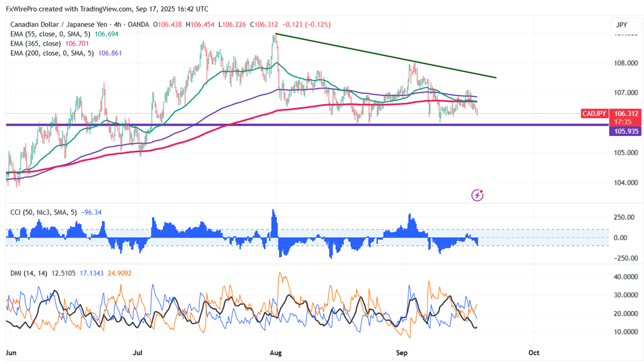
Task: Select the EMA (200, close, 0, SMA, 5) legend
Action: tap(52, 53)
